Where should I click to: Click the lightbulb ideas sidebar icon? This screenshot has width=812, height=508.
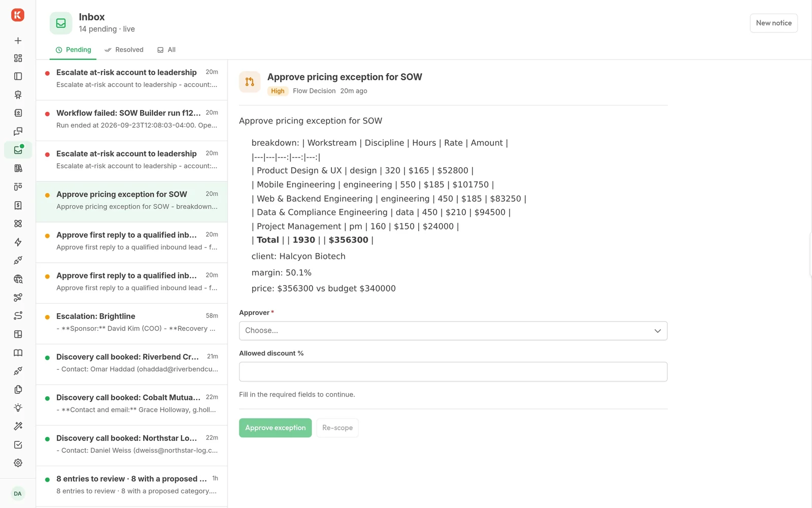click(x=18, y=408)
